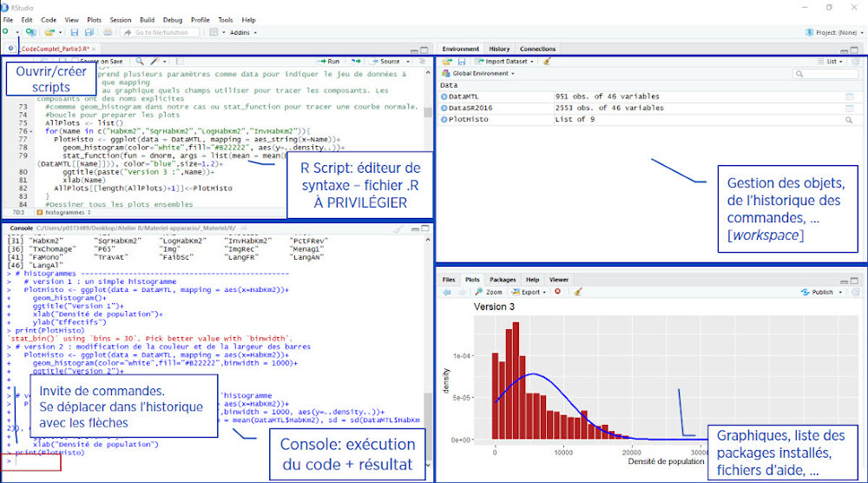Open the Global Environment dropdown
Image resolution: width=868 pixels, height=483 pixels.
click(477, 74)
